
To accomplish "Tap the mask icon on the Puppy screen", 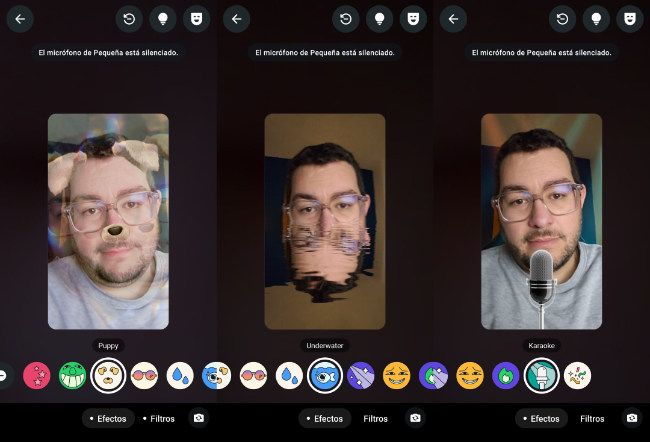I will [x=196, y=19].
